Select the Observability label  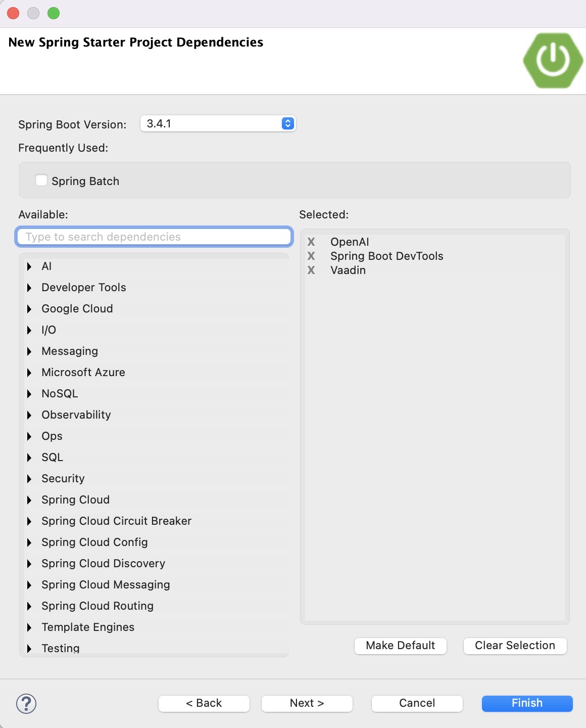(76, 415)
